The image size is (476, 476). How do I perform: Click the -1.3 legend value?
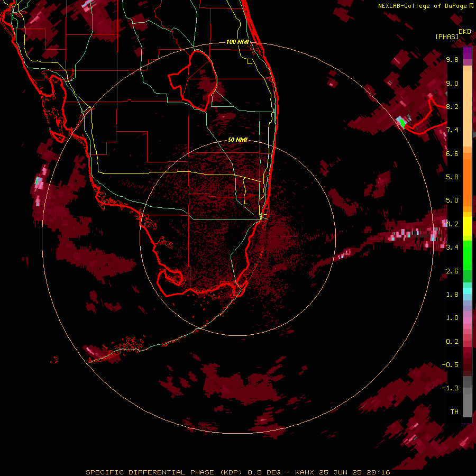[x=450, y=388]
